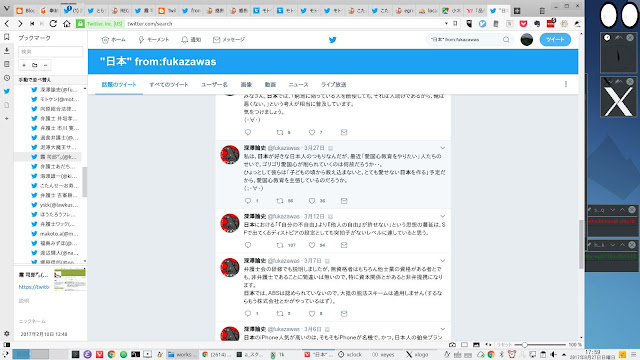Click the Pocket extension icon
This screenshot has height=360, width=640.
click(523, 24)
